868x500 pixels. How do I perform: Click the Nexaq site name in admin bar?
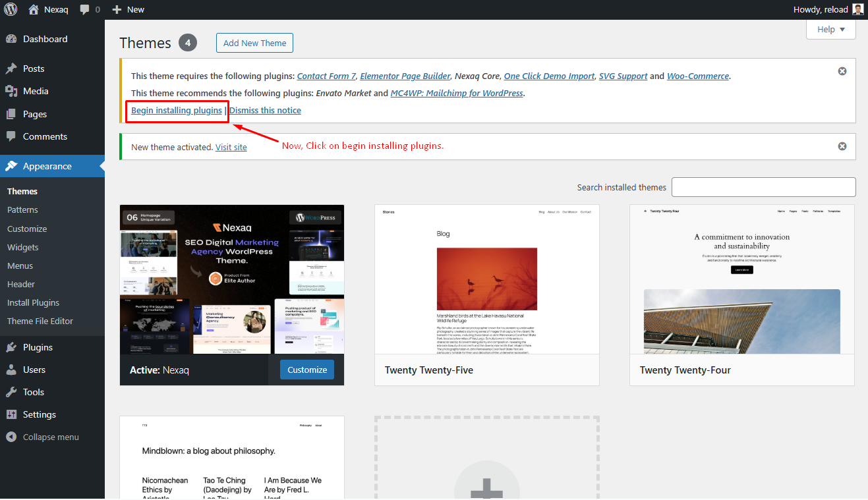point(56,9)
